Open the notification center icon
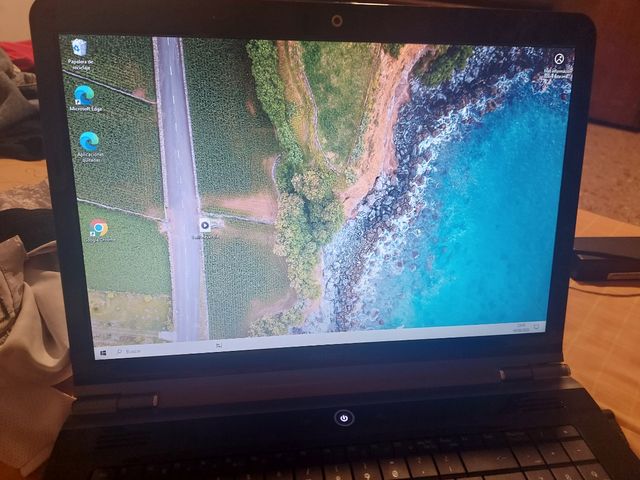Screen dimensions: 640x480 [x=537, y=327]
